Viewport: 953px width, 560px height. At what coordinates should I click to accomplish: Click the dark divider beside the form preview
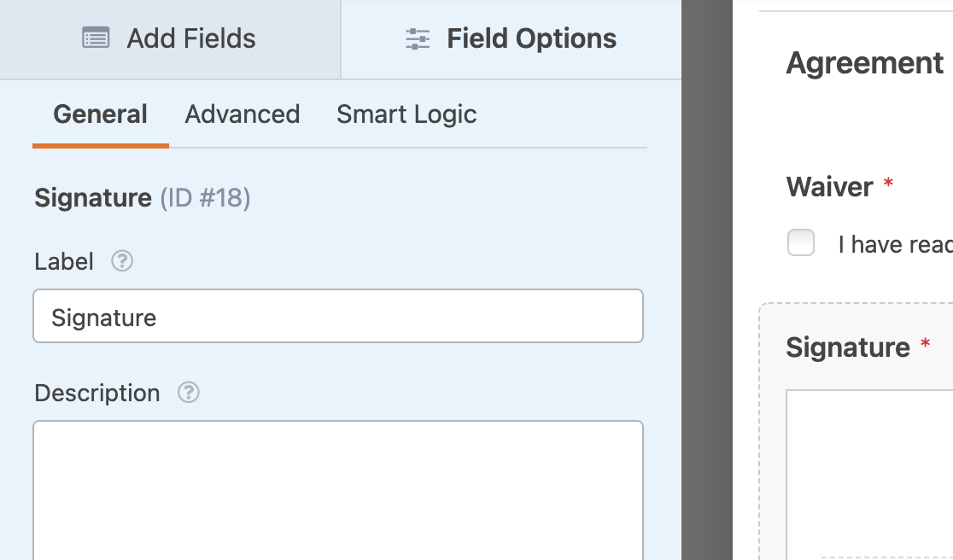pyautogui.click(x=707, y=280)
